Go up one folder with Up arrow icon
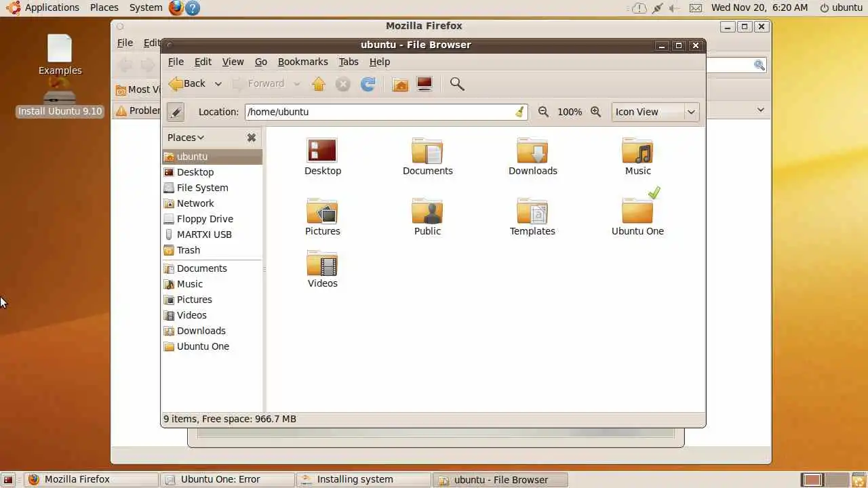This screenshot has width=868, height=488. [319, 84]
